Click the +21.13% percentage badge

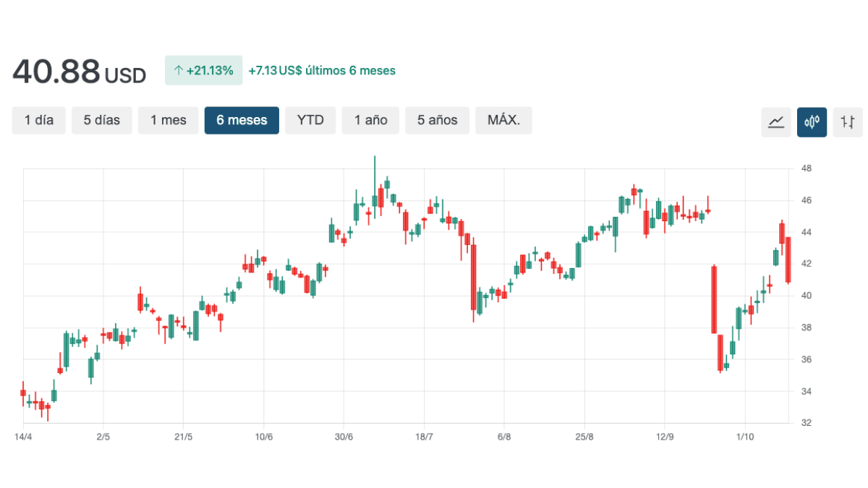tap(203, 70)
